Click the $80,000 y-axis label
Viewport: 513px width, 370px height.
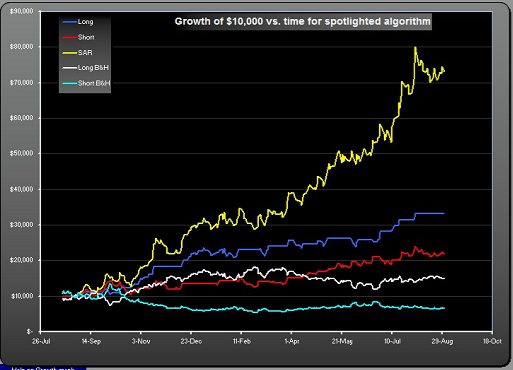click(x=22, y=47)
